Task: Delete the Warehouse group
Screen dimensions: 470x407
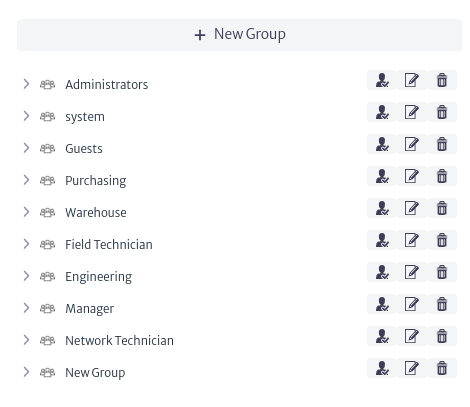Action: click(442, 208)
